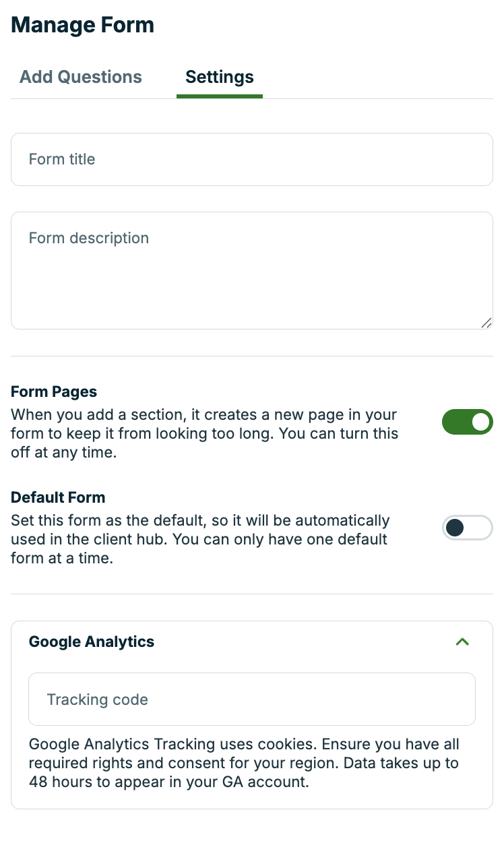
Task: Click the Form Pages description text
Action: pos(204,434)
